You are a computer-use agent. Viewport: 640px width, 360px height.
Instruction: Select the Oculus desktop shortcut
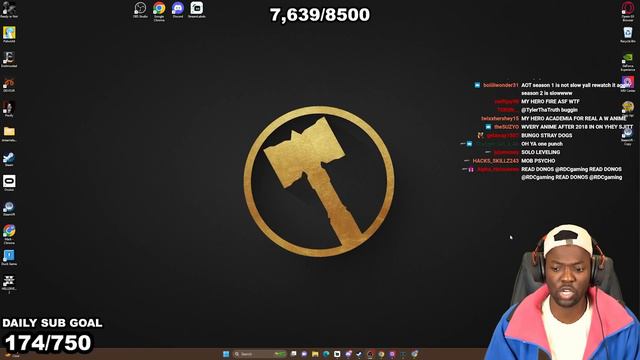click(x=9, y=183)
